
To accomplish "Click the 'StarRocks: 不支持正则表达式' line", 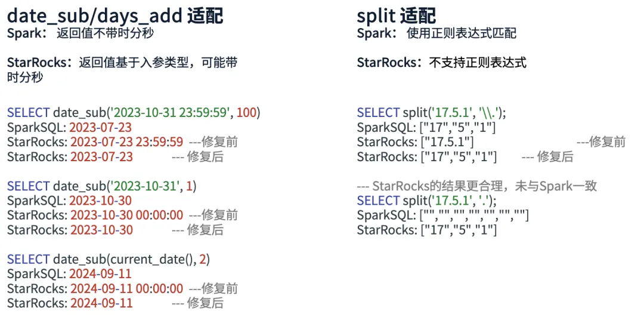I will point(441,63).
